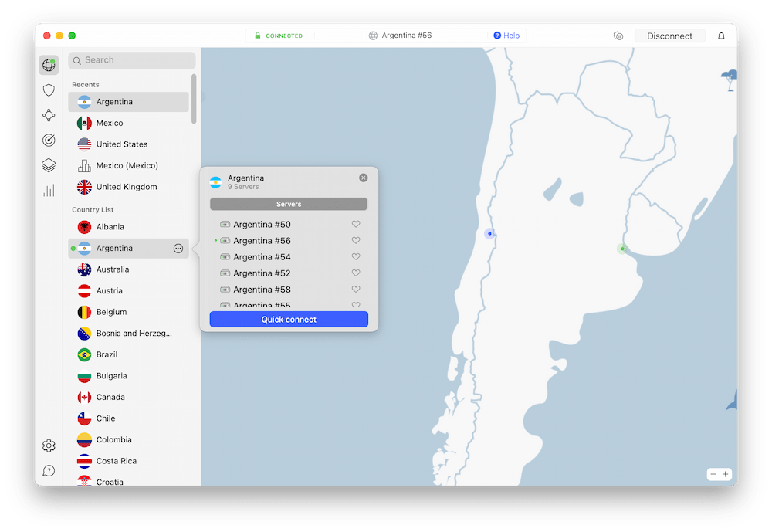This screenshot has height=532, width=772.
Task: Click the "9 Servers" label in popup
Action: pyautogui.click(x=243, y=187)
